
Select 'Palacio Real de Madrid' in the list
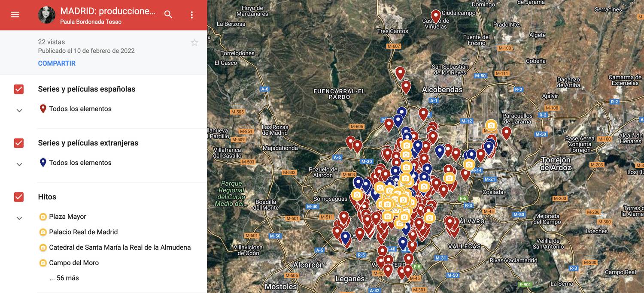click(83, 232)
